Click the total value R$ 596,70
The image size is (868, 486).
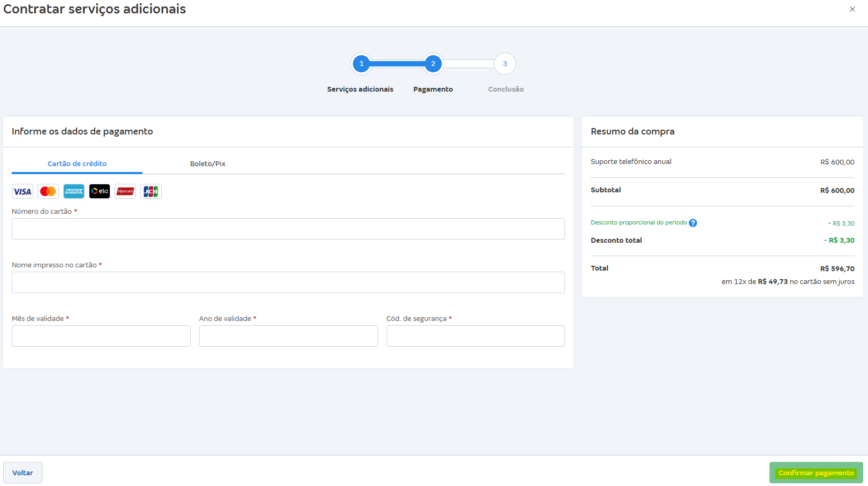click(837, 268)
